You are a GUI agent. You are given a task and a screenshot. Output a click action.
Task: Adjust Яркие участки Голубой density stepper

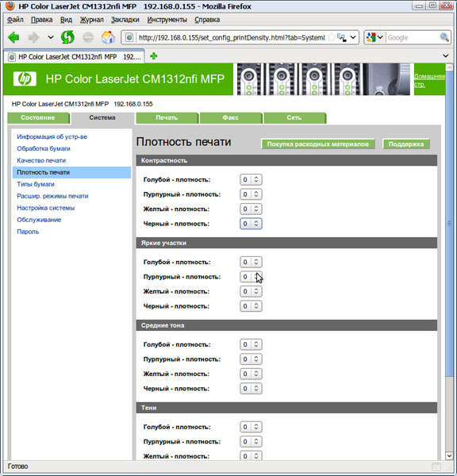point(251,262)
